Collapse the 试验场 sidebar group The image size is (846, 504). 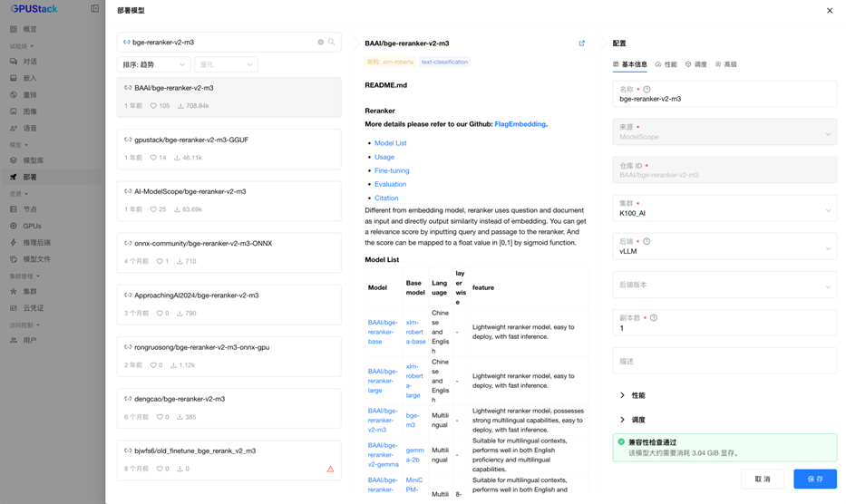[x=22, y=46]
